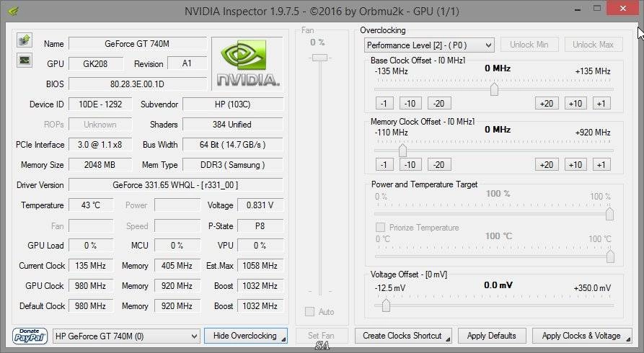Click the Device ID field 10DE - 1292
The height and width of the screenshot is (353, 644).
coord(101,104)
